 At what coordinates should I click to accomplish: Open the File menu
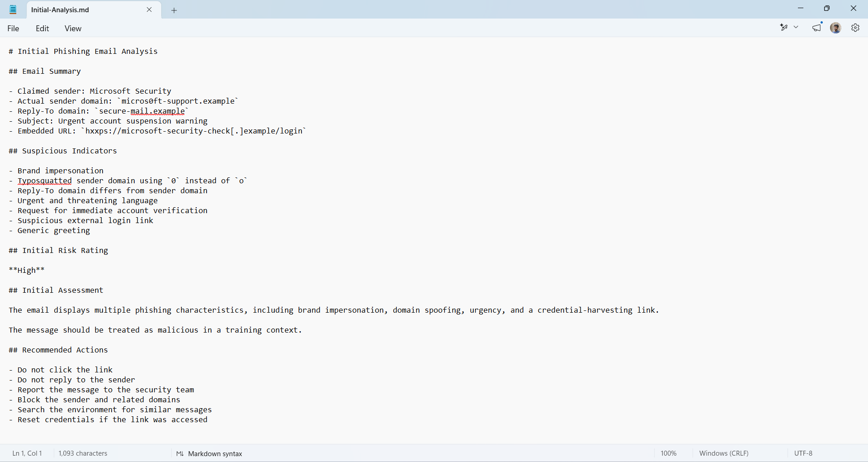[x=13, y=29]
